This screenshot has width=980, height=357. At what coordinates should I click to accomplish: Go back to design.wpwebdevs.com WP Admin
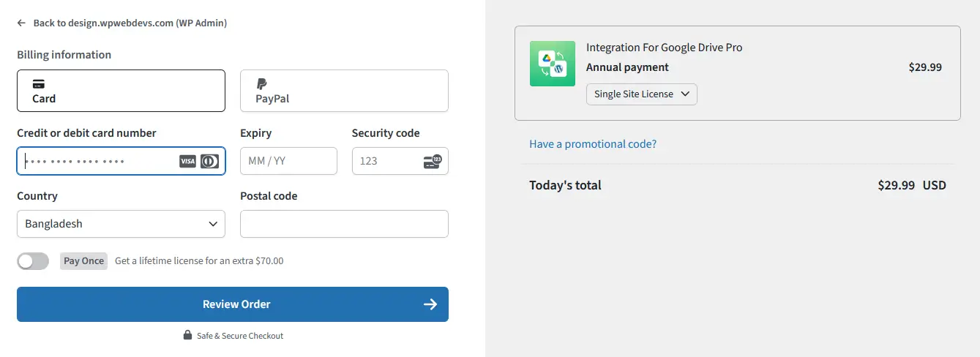point(130,23)
